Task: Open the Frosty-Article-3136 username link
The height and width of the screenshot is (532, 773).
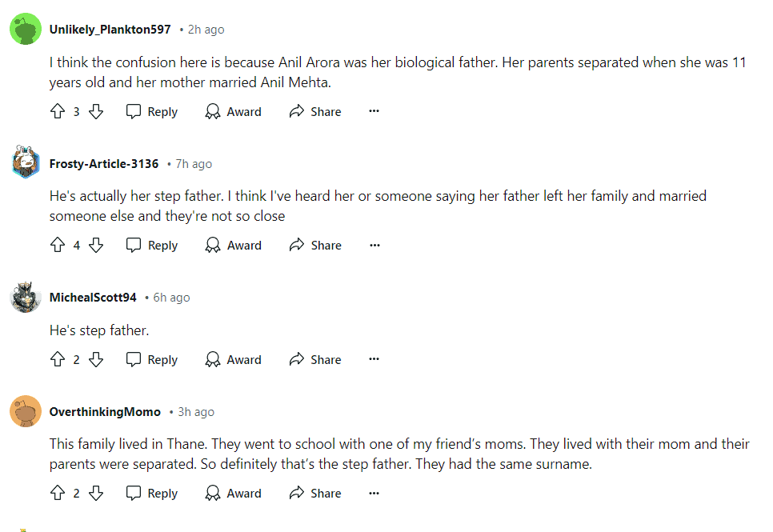Action: click(104, 164)
